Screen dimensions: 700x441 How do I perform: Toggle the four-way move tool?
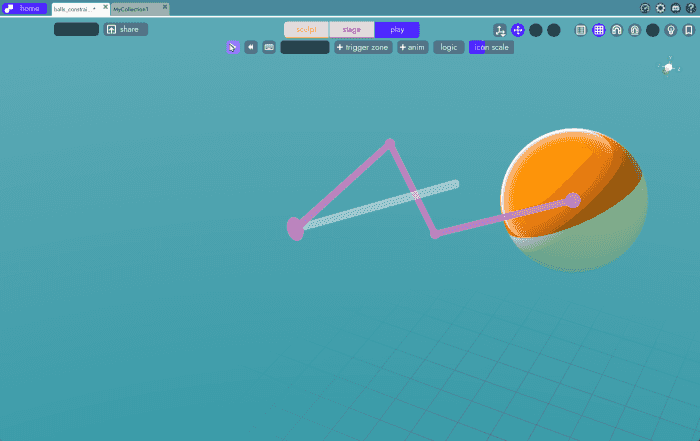518,30
